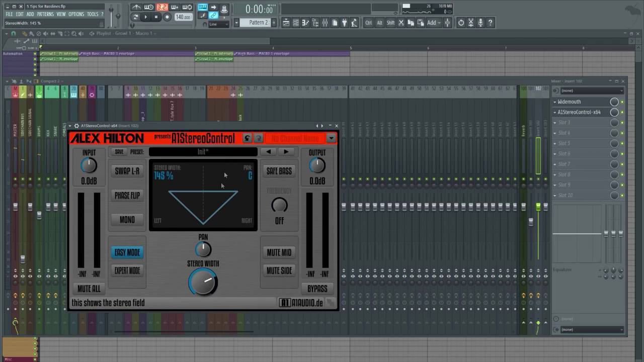Screen dimensions: 644x362
Task: Open the Add dropdown in the toolbar
Action: click(x=434, y=23)
